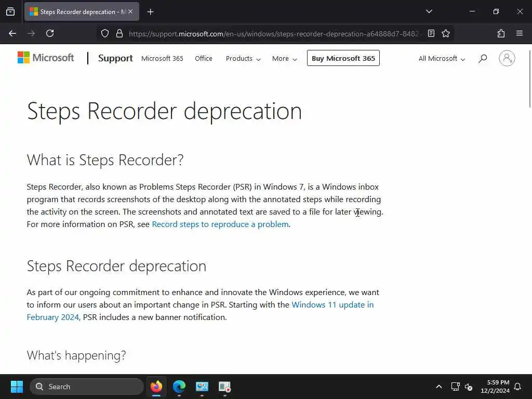
Task: Open tracking protection shield icon
Action: click(x=105, y=33)
